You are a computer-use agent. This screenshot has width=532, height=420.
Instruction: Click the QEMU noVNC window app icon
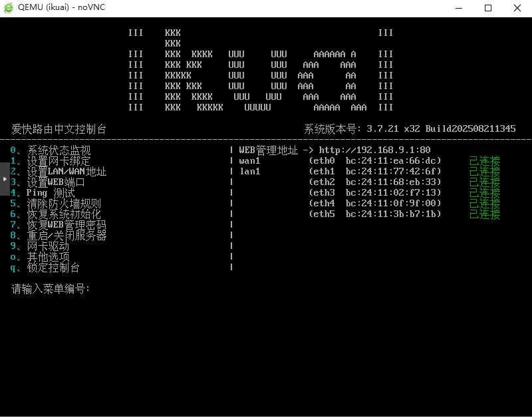click(9, 7)
